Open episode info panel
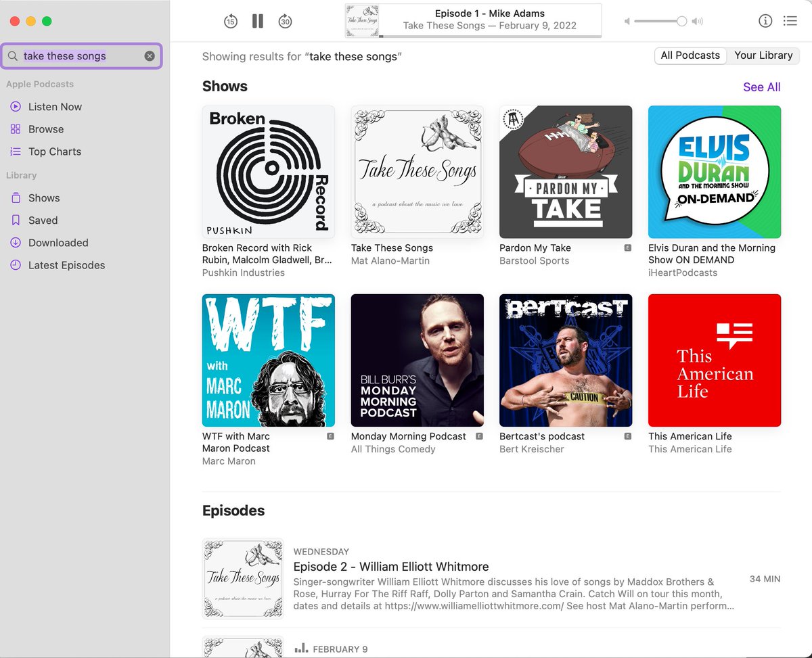812x658 pixels. coord(765,21)
